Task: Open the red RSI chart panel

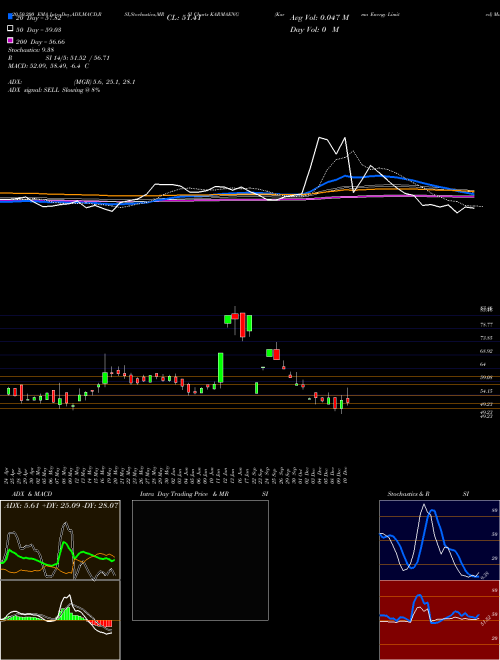Action: tap(439, 620)
